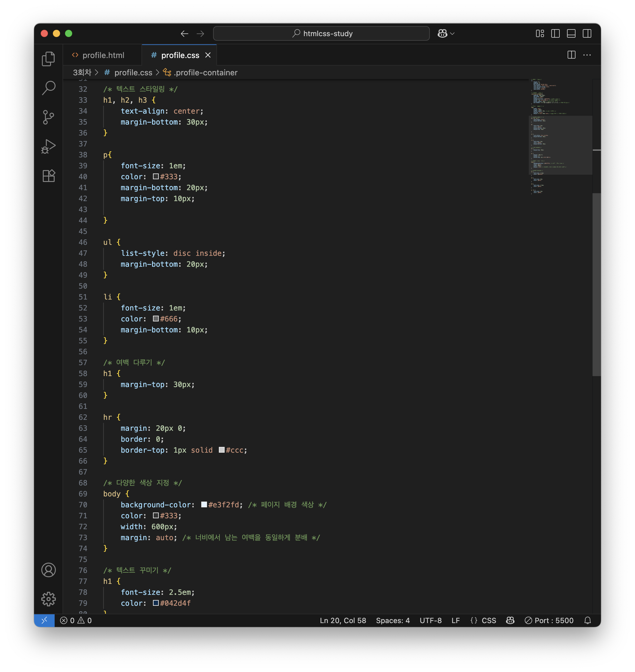Click the #e3f2fd color swatch
Screen dimensions: 635x672
coord(204,505)
